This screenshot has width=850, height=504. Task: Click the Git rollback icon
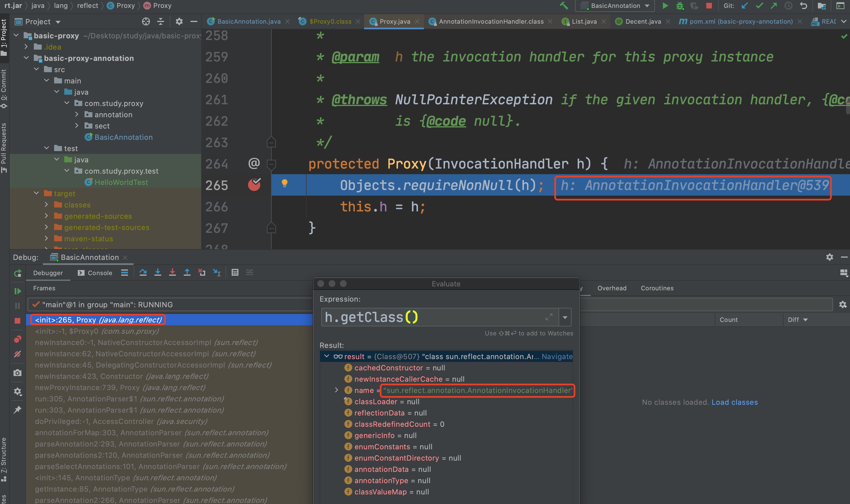(x=803, y=5)
